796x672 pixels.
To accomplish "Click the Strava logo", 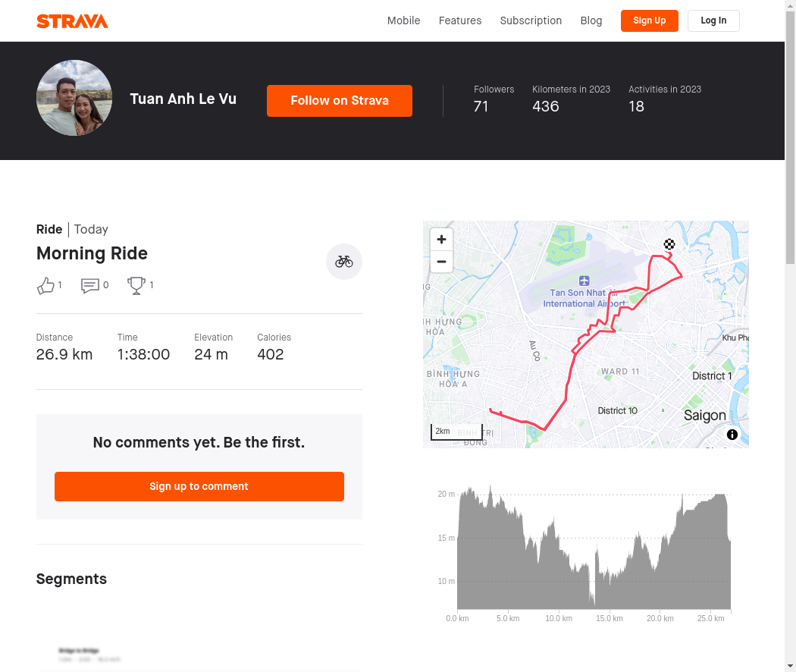I will [x=72, y=21].
